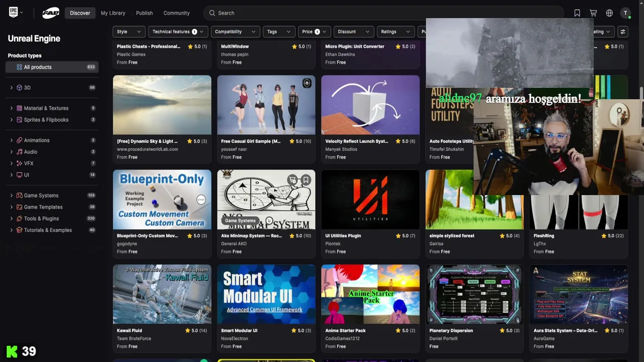Image resolution: width=644 pixels, height=362 pixels.
Task: Expand the Animations chevron
Action: click(12, 140)
